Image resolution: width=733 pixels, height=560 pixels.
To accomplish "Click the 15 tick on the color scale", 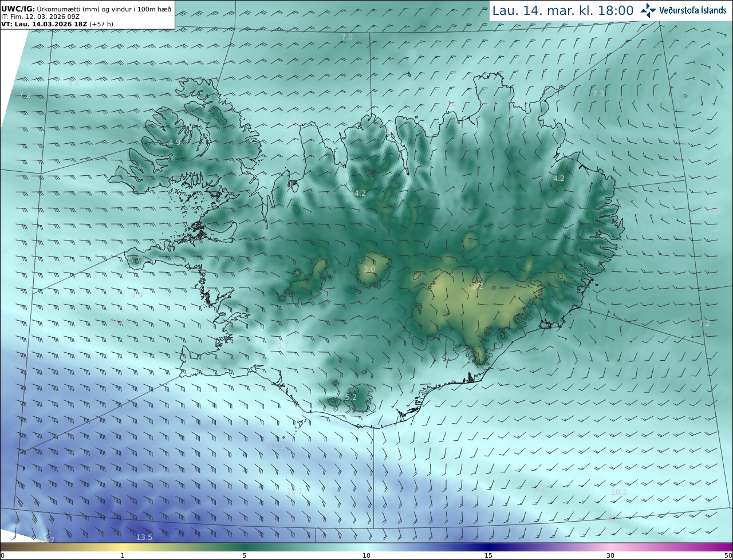I will [488, 555].
